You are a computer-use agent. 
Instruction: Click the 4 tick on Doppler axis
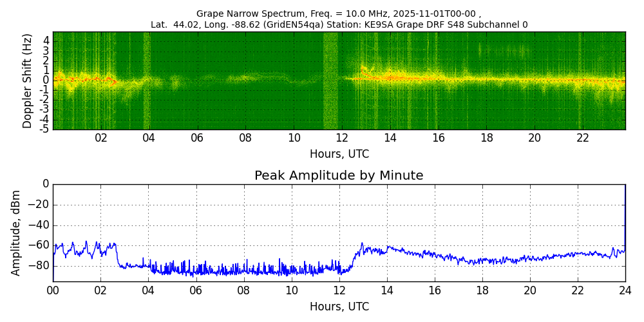pyautogui.click(x=46, y=40)
